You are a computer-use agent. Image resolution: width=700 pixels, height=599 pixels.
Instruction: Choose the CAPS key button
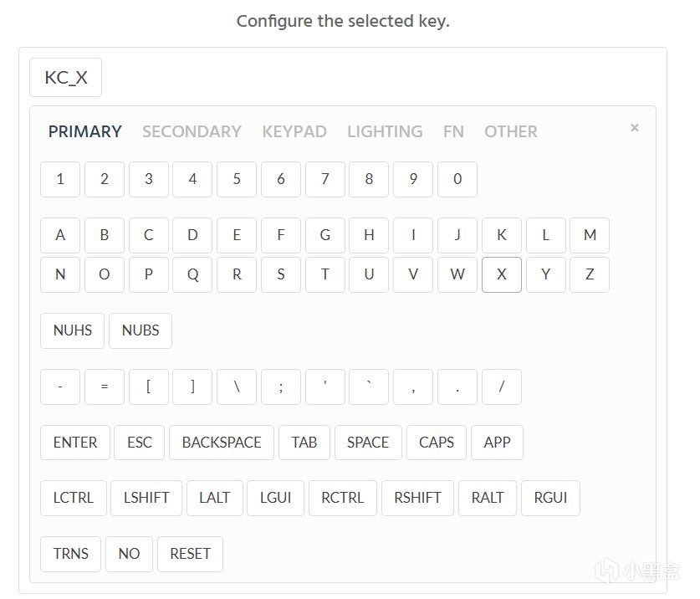point(437,443)
